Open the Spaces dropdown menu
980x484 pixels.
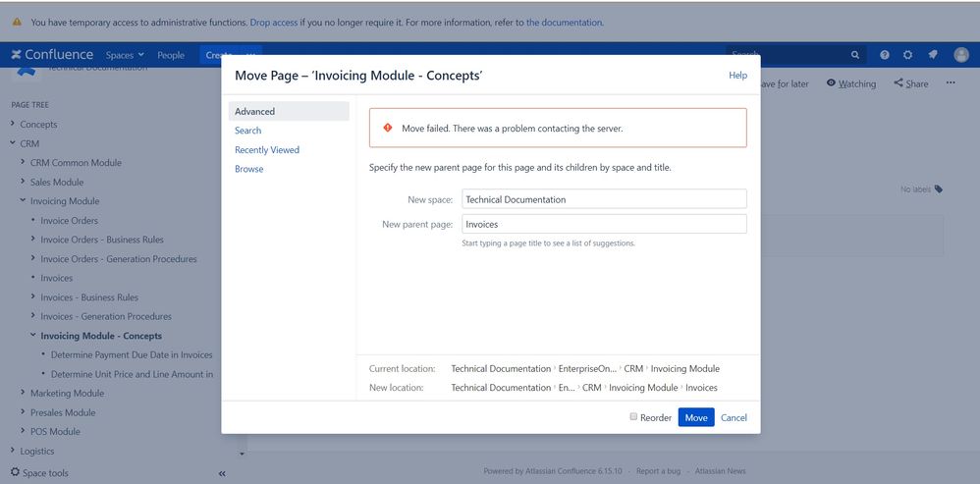[125, 55]
